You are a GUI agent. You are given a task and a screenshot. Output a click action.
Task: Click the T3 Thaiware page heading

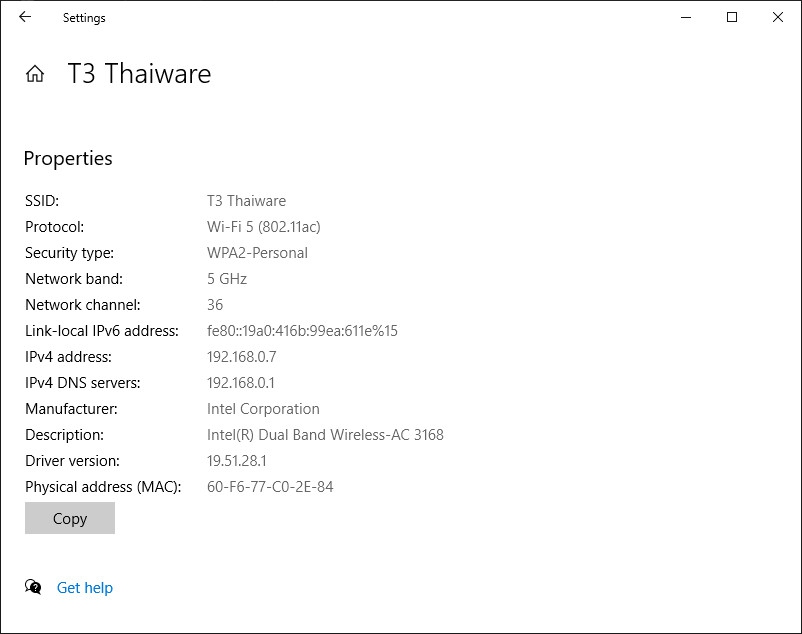click(139, 74)
